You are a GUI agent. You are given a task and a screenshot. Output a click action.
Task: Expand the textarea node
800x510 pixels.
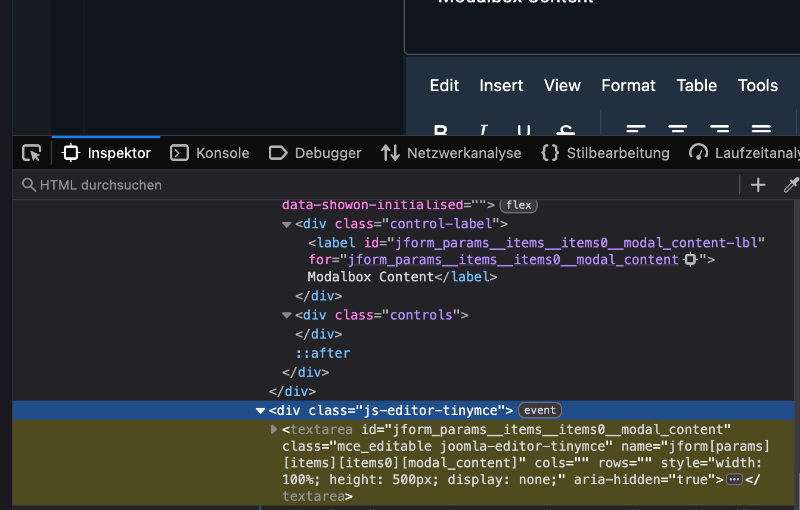pyautogui.click(x=275, y=428)
